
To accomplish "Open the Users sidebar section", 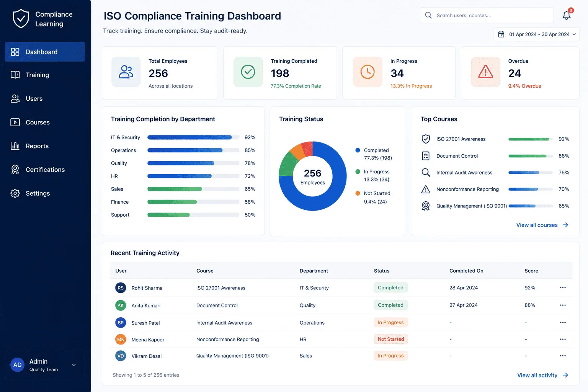I will point(45,99).
